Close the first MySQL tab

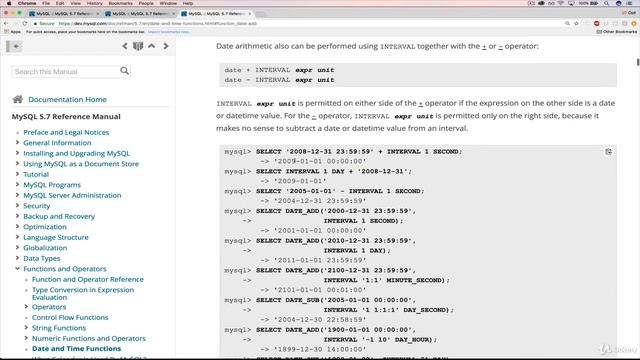point(98,14)
